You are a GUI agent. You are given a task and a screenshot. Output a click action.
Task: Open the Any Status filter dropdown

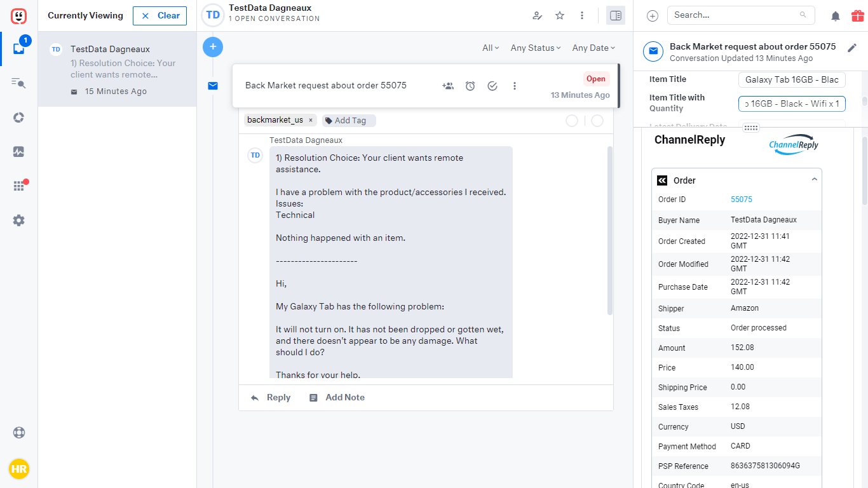536,48
